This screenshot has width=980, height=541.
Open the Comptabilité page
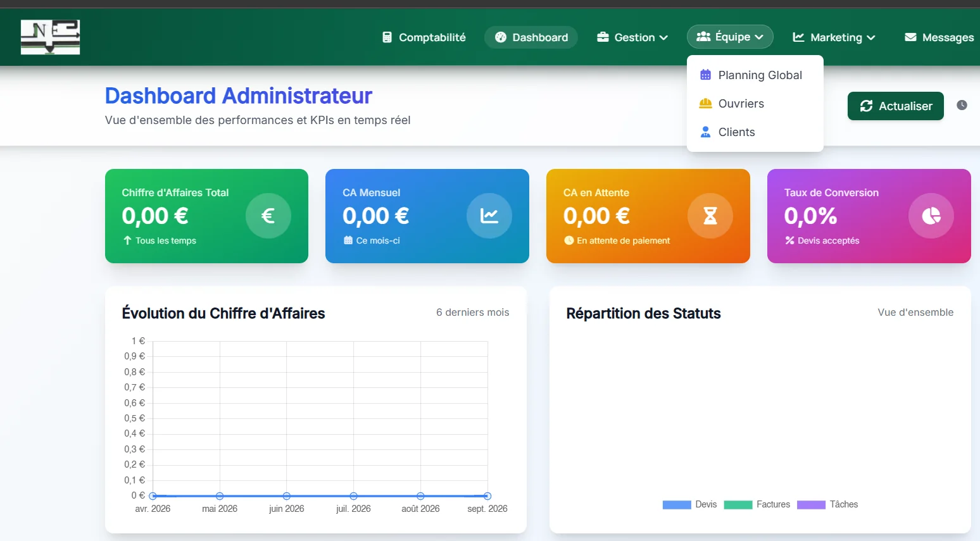pos(424,37)
